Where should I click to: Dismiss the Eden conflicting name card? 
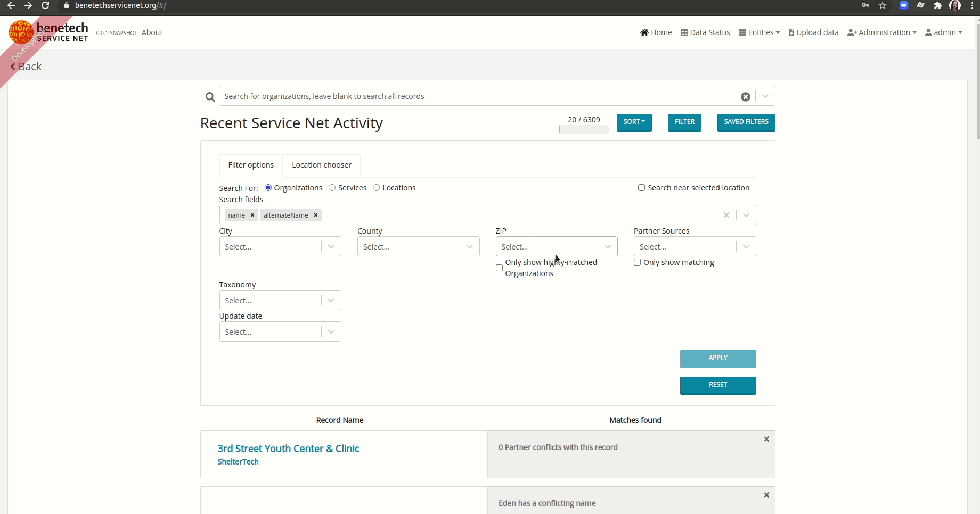[x=766, y=495]
